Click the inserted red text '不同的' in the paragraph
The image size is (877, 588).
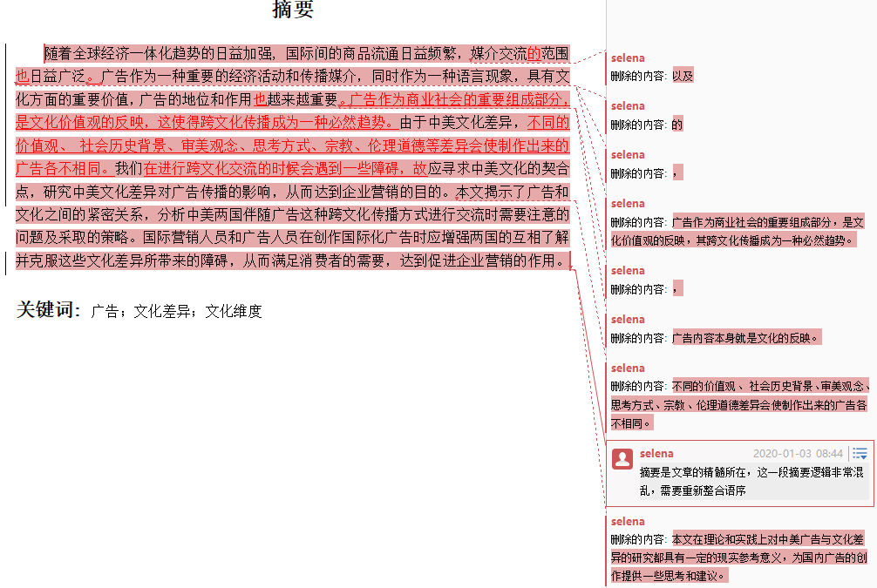[x=547, y=123]
